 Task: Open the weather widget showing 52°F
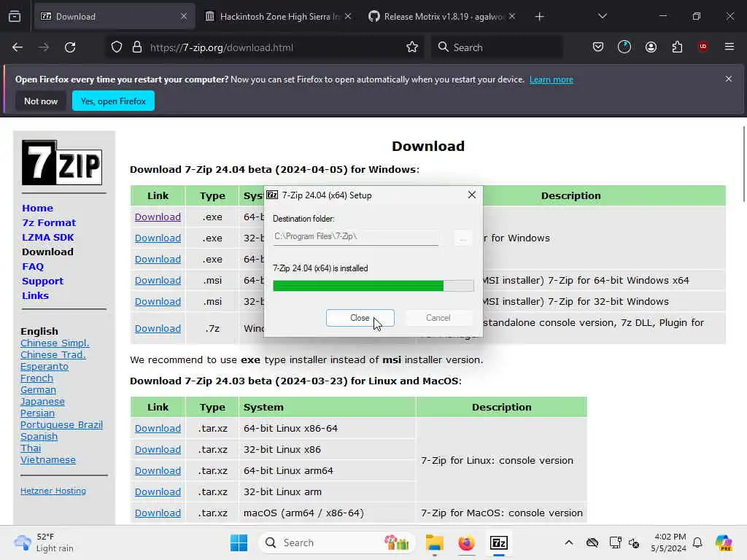(x=44, y=542)
